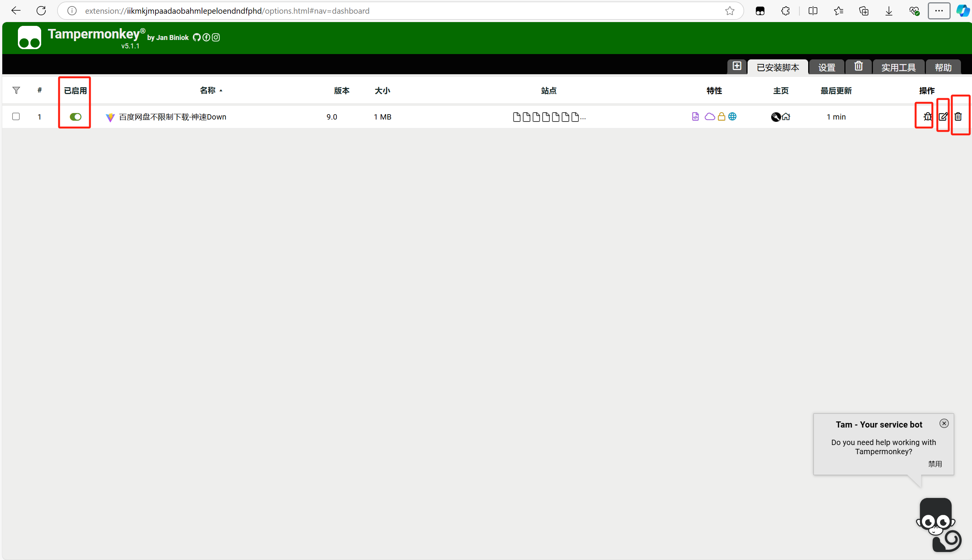Click the delete script trash icon
The image size is (972, 560).
[x=958, y=116]
